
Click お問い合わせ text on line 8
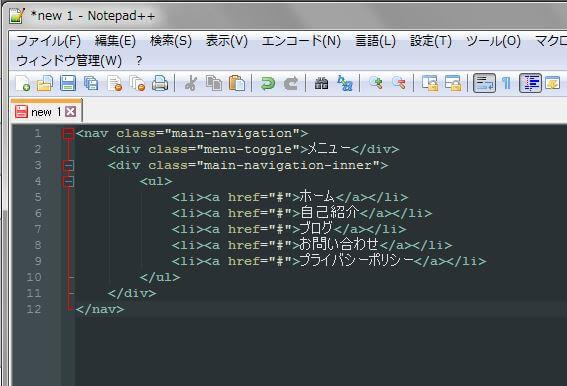pyautogui.click(x=339, y=245)
